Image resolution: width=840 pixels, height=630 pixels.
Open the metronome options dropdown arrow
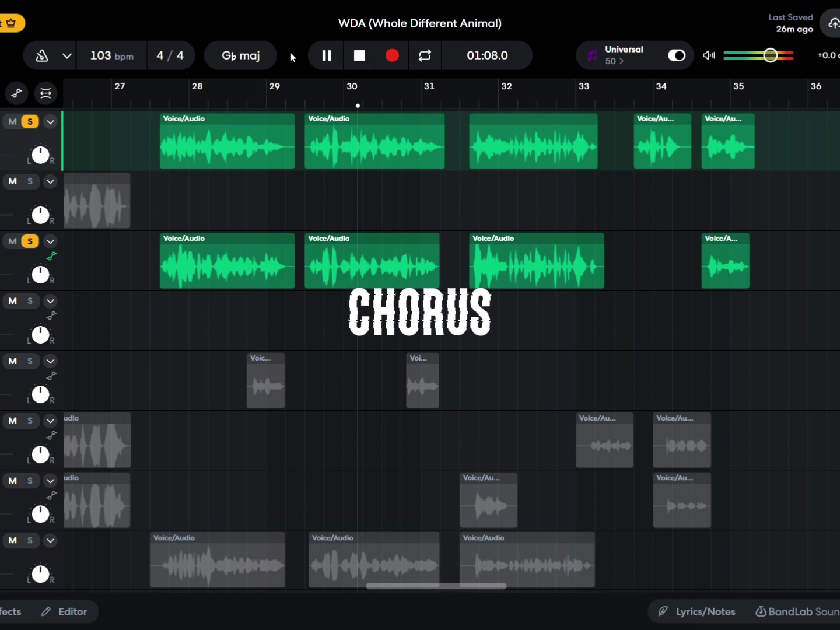point(66,56)
